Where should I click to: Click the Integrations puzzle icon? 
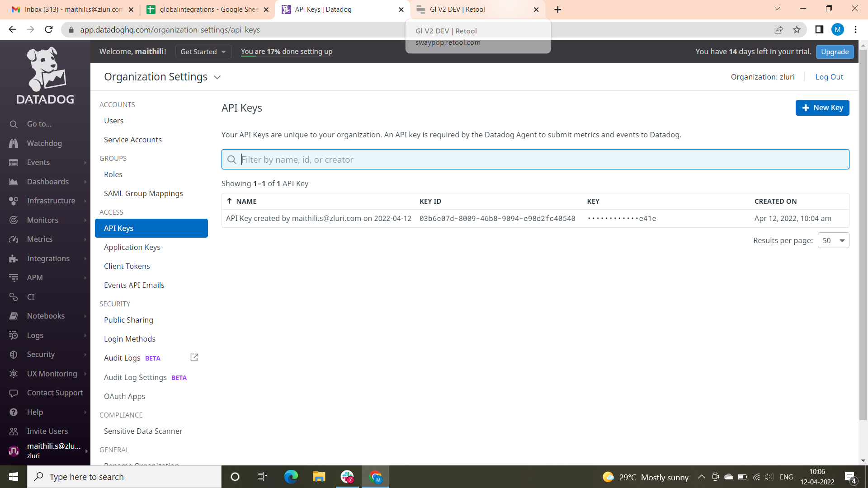tap(14, 258)
